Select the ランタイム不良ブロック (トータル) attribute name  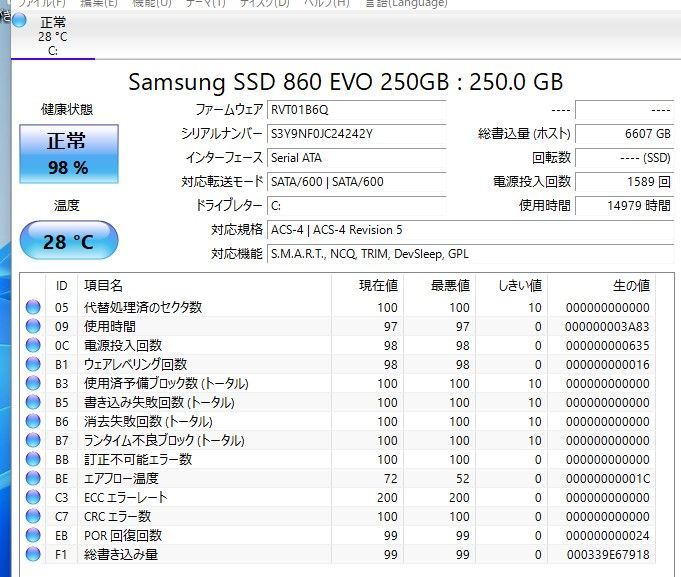pyautogui.click(x=164, y=441)
